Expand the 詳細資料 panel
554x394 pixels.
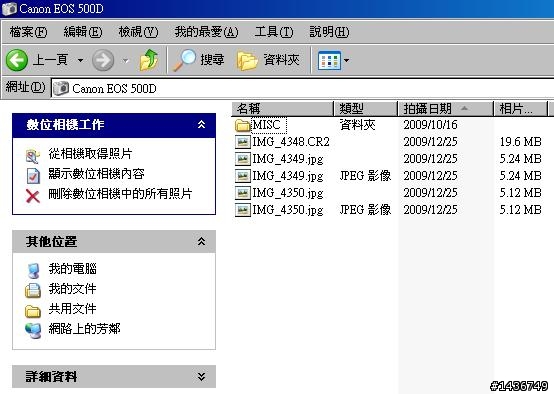click(201, 376)
